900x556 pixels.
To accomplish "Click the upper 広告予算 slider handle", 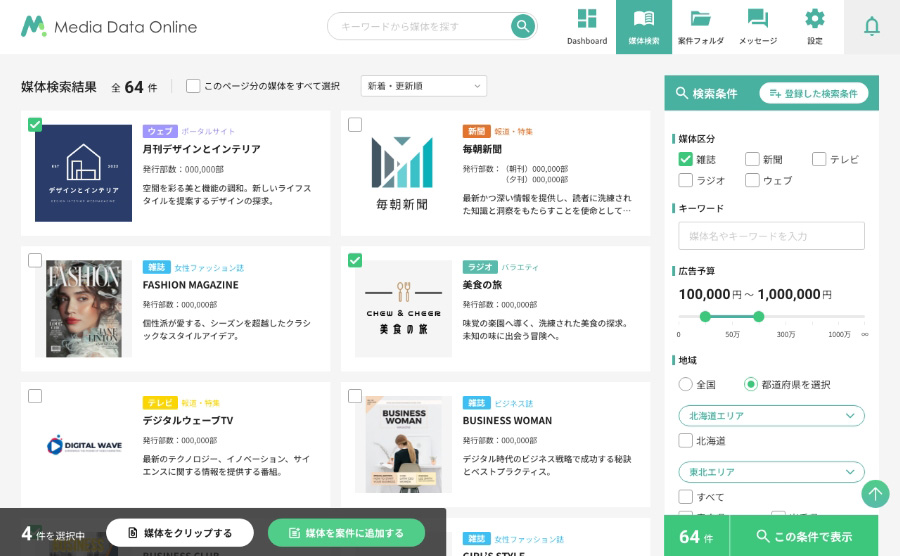I will [758, 316].
